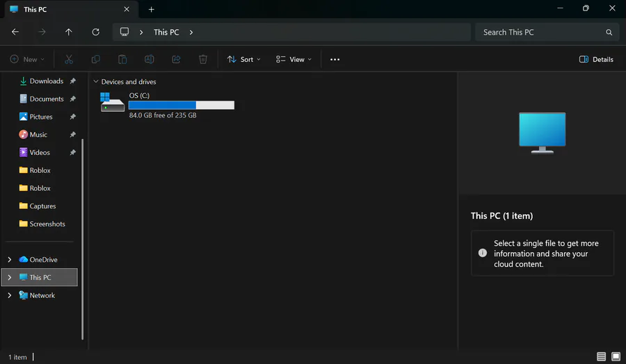Screen dimensions: 626x364
Task: Go forward with the right arrow
Action: pos(42,32)
